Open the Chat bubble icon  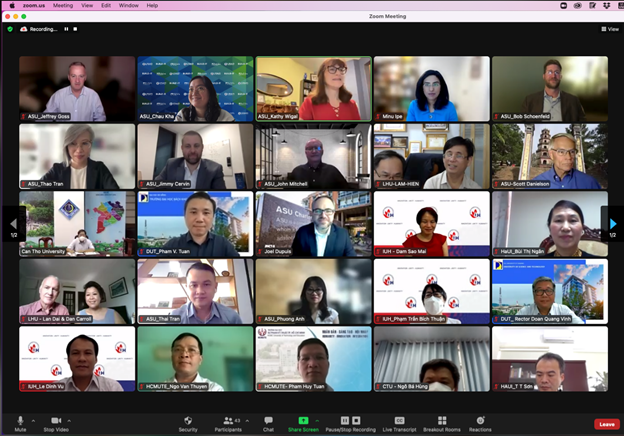point(269,420)
